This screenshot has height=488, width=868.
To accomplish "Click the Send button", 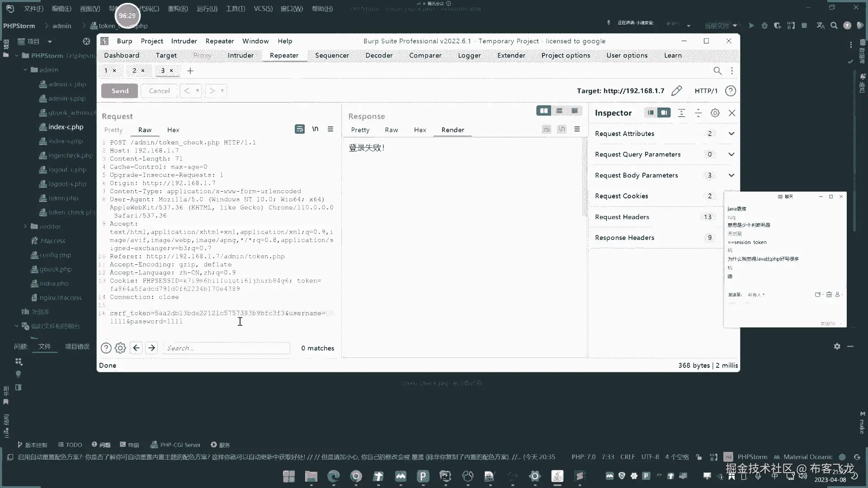I will tap(120, 91).
